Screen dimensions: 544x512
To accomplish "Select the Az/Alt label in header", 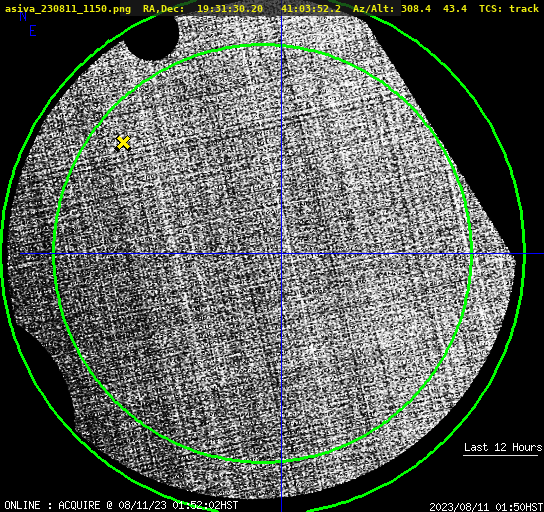I will pyautogui.click(x=374, y=9).
